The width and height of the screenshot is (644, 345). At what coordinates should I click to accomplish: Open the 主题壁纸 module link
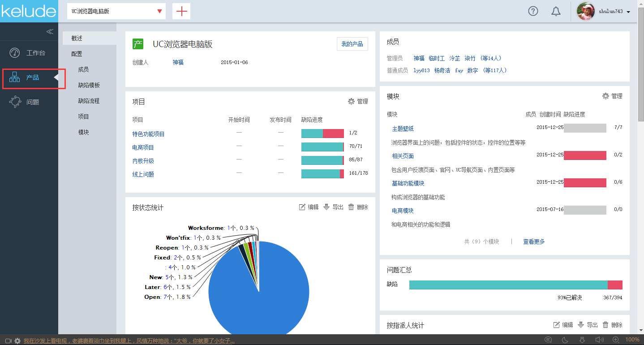point(403,129)
